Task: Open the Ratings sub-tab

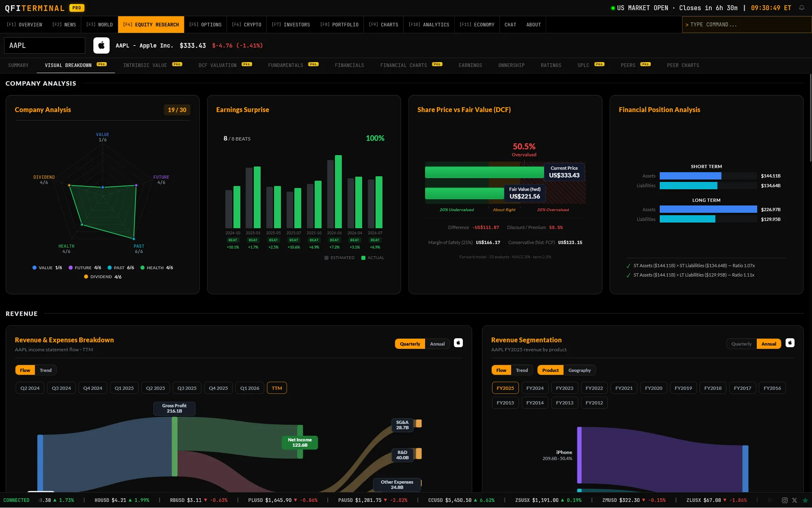Action: [551, 65]
